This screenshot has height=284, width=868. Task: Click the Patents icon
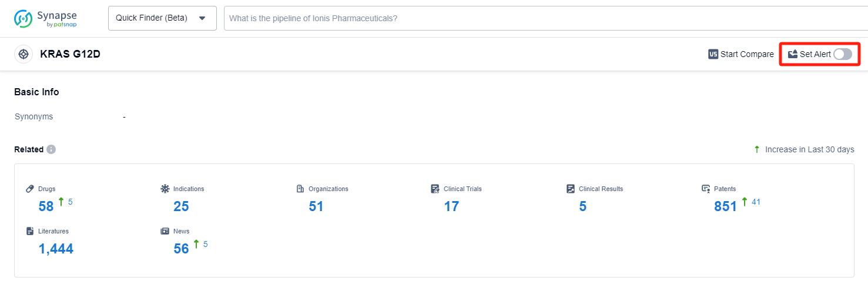(x=706, y=189)
